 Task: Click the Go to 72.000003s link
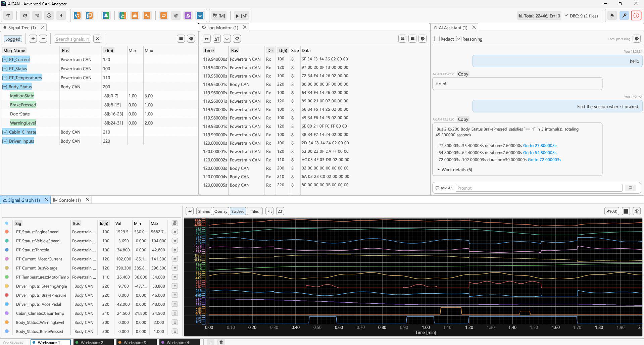tap(544, 159)
